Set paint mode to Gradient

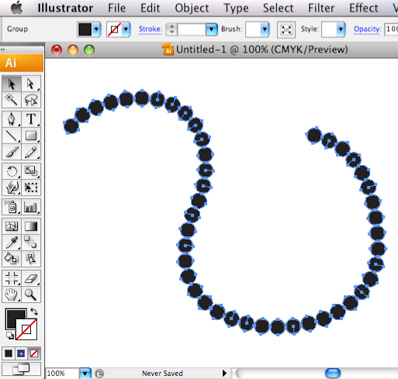21,353
